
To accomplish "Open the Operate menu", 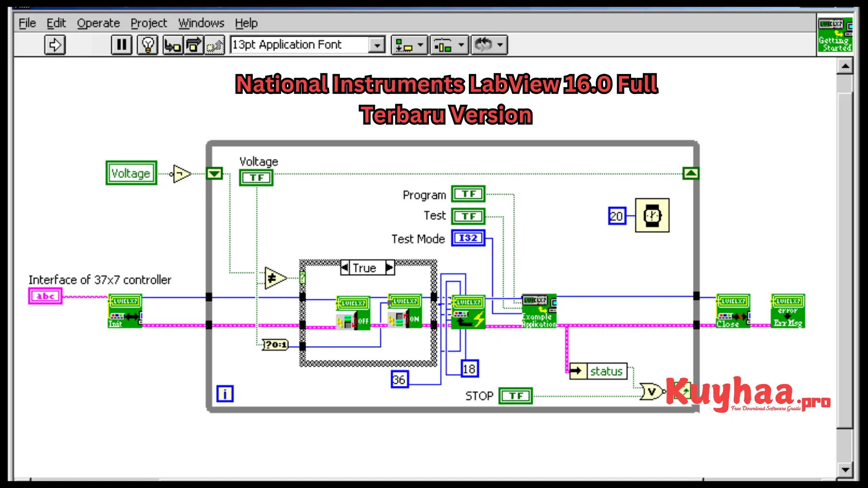I will click(x=98, y=23).
